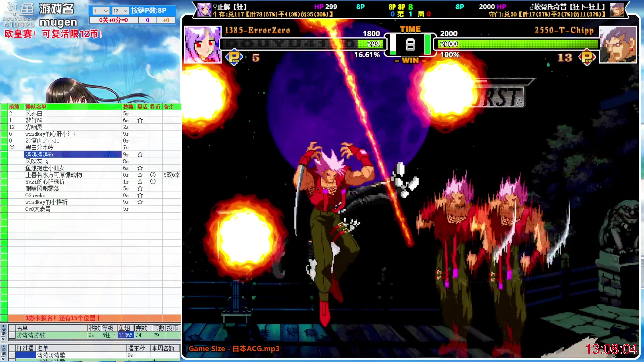Select highlighted 涛涛涛涛歌 in queue list

[x=73, y=155]
